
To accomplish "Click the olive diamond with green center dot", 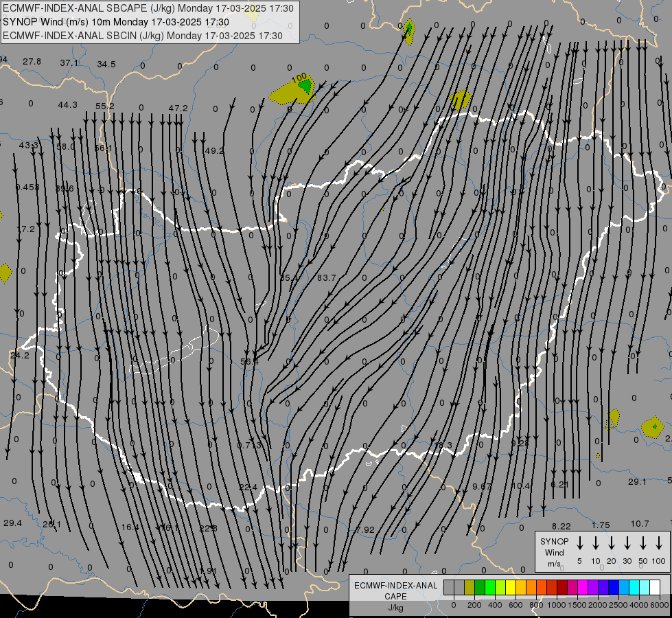I will [x=653, y=426].
